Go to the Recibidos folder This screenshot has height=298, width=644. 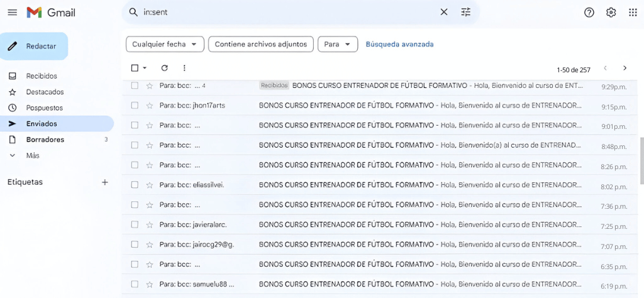pos(42,76)
